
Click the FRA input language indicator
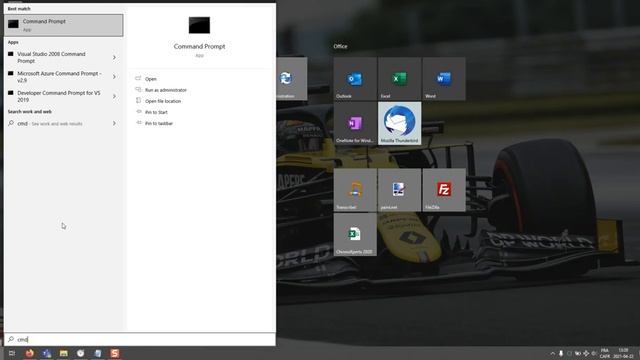[x=605, y=353]
